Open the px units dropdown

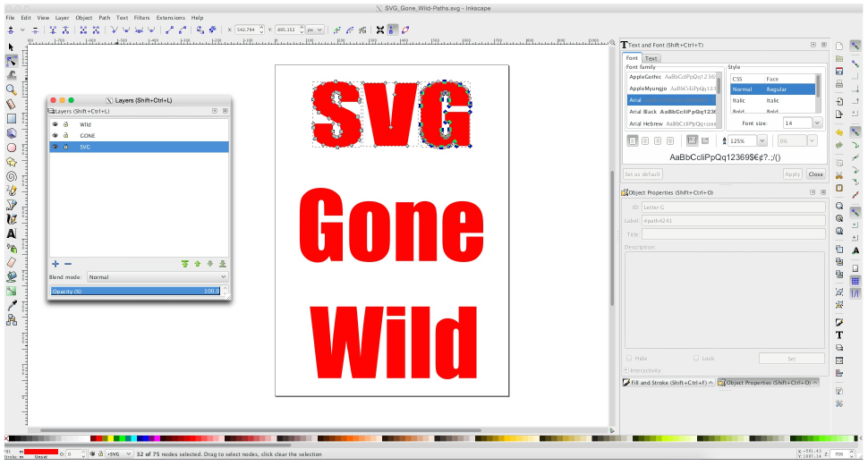[315, 30]
